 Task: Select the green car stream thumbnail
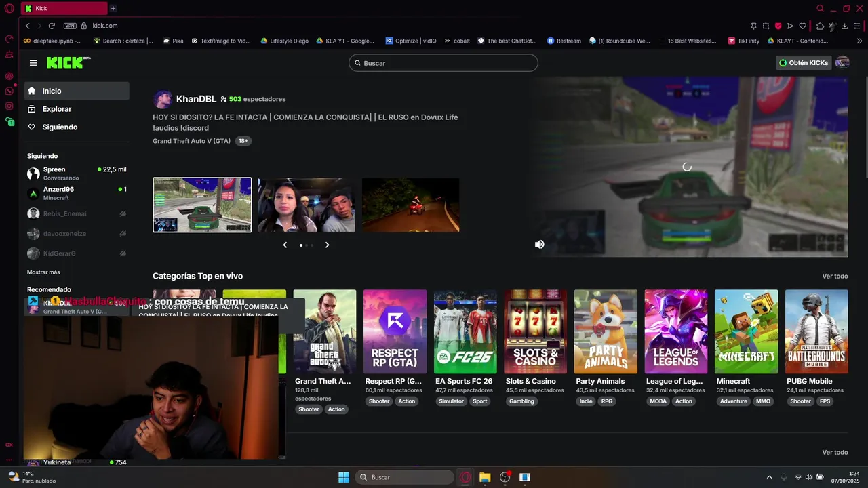point(202,205)
